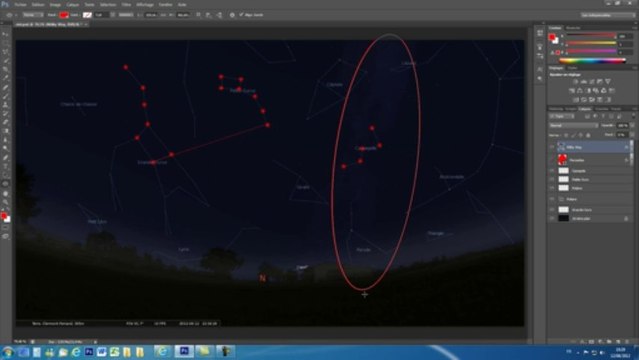
Task: Click the active Photoshop taskbar button
Action: coord(184,351)
